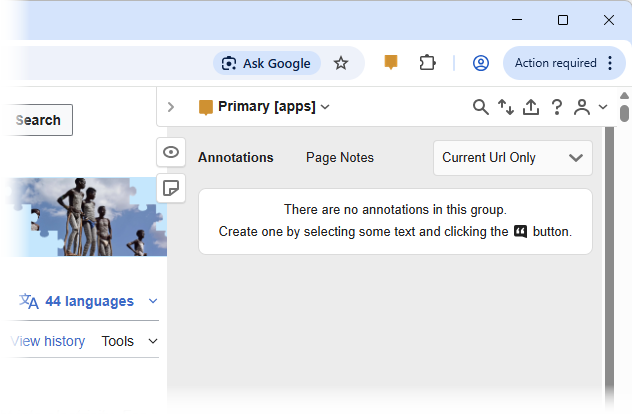This screenshot has height=415, width=632.
Task: Switch to the Page Notes tab
Action: [x=340, y=158]
